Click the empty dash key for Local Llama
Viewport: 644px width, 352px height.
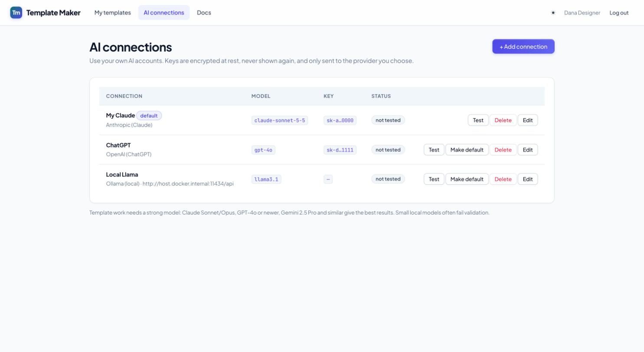328,179
